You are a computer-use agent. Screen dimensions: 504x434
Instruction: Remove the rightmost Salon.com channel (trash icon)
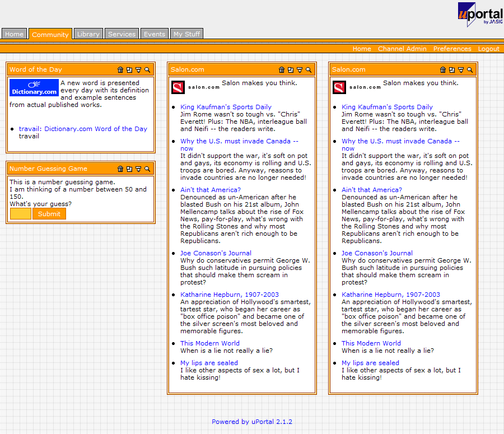[x=443, y=70]
